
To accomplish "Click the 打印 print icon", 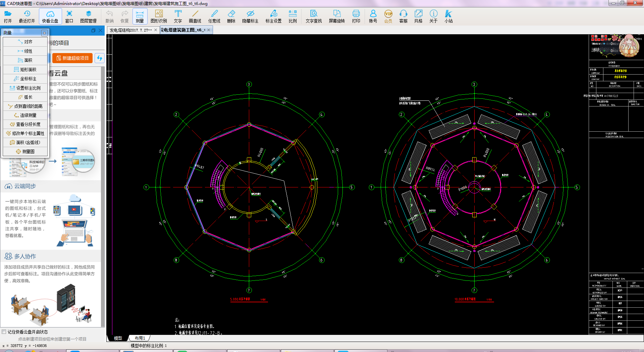I will click(356, 16).
